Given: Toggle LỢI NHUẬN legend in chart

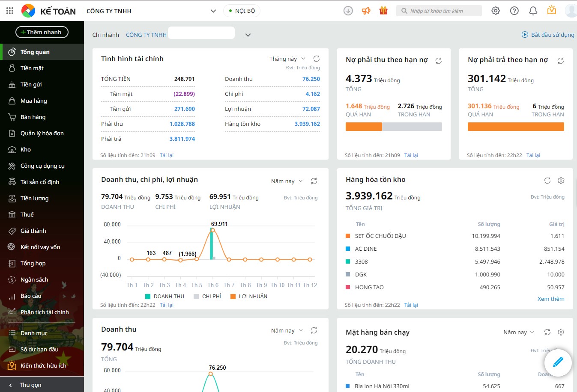Looking at the screenshot, I should (x=249, y=296).
